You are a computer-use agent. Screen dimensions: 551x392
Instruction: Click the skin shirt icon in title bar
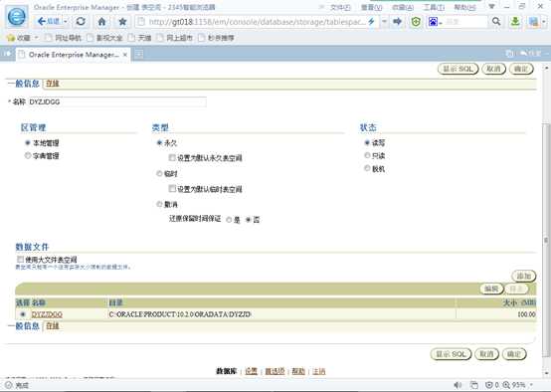pyautogui.click(x=491, y=7)
